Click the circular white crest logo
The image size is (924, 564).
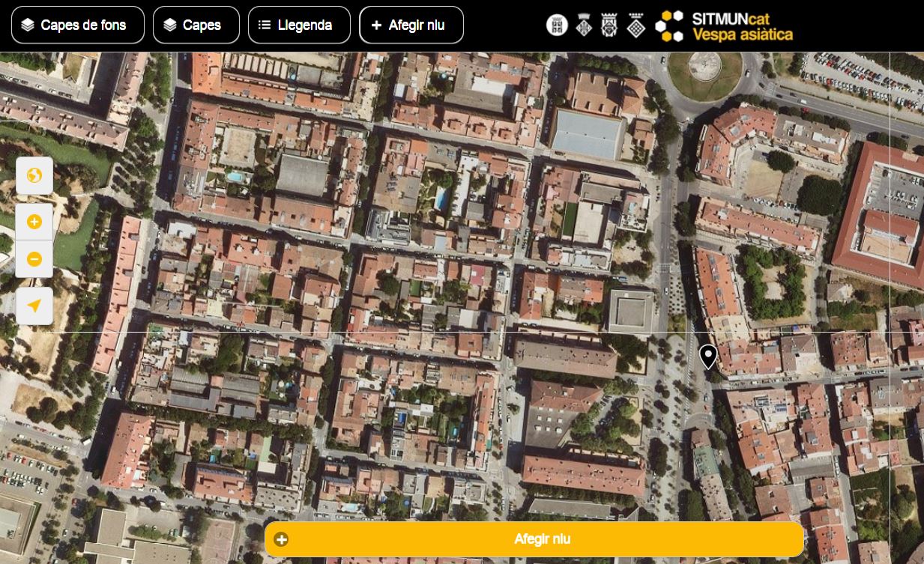coord(557,25)
